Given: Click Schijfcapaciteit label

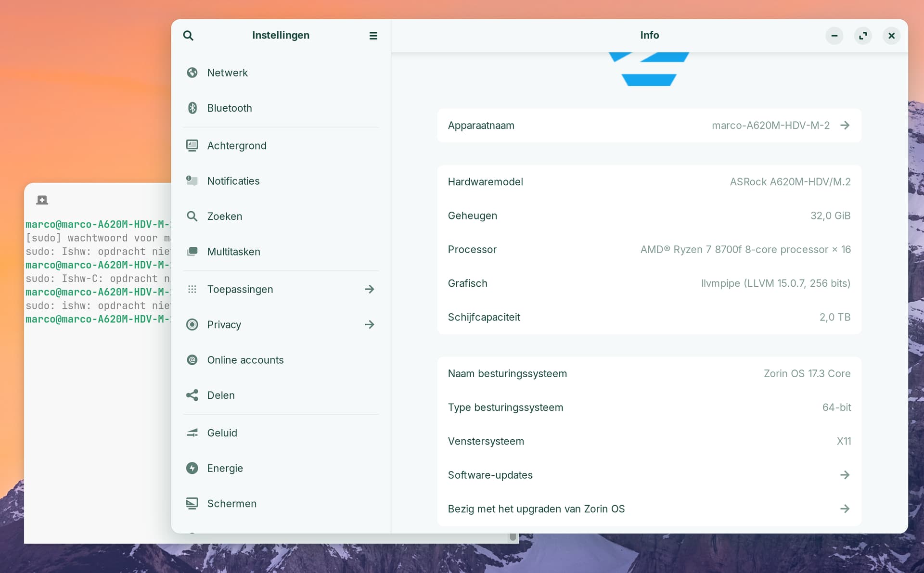Looking at the screenshot, I should pos(484,317).
